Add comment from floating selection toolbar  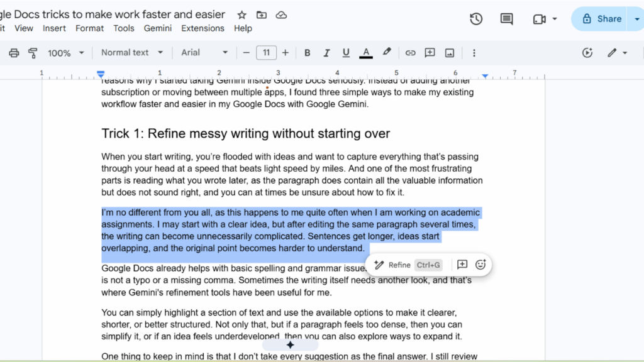point(462,265)
